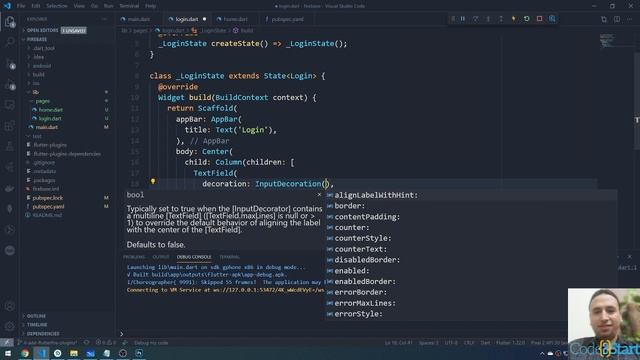This screenshot has width=640, height=360.
Task: Open Chrome from the taskbar
Action: pos(25,353)
